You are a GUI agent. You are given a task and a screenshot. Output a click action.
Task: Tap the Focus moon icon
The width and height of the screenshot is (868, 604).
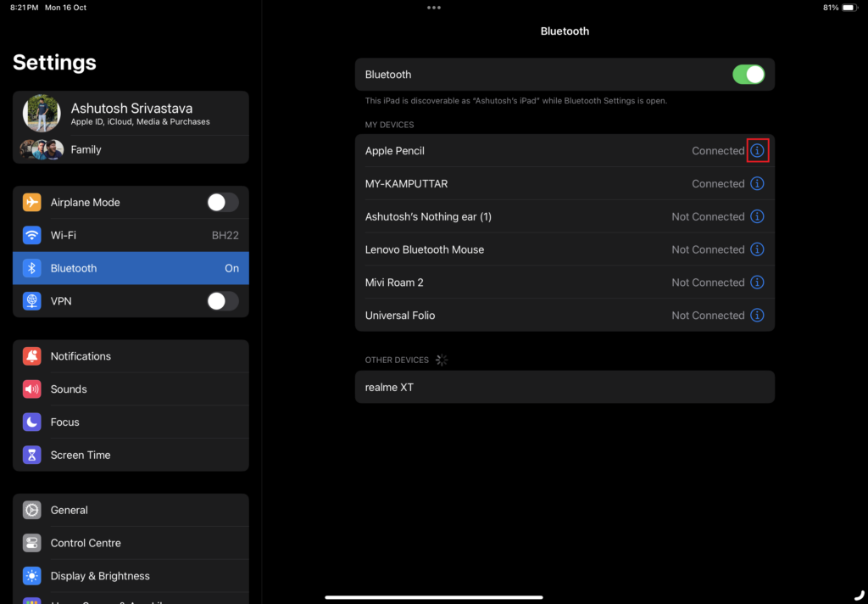coord(31,422)
